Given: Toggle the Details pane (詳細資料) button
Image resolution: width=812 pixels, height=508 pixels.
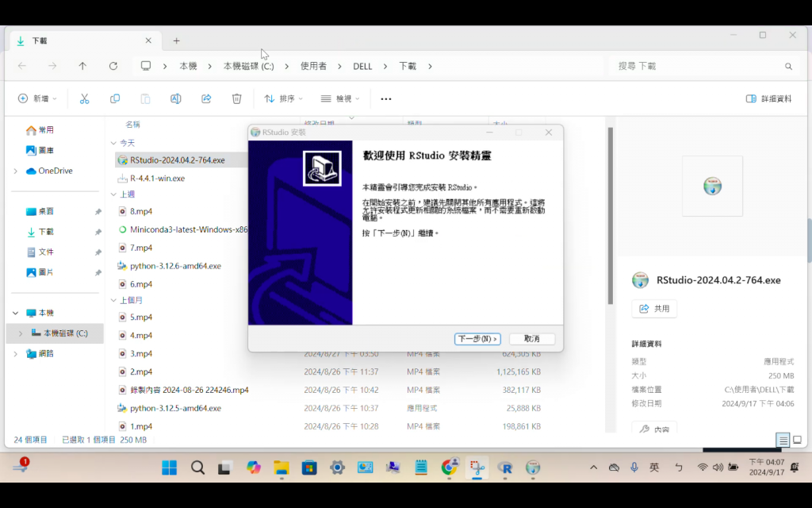Looking at the screenshot, I should (x=768, y=98).
